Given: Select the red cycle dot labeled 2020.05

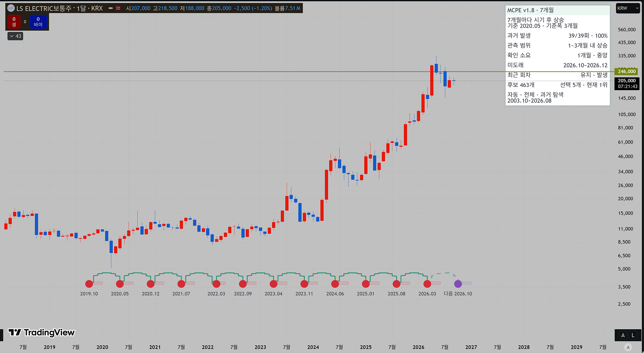Looking at the screenshot, I should tap(120, 284).
